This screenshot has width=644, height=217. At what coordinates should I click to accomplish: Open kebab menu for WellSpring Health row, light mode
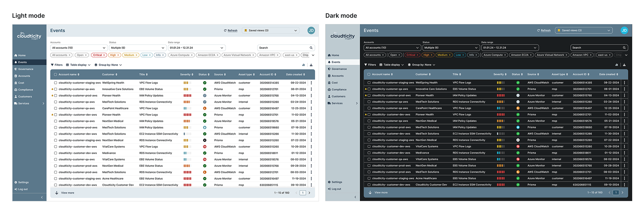(311, 83)
